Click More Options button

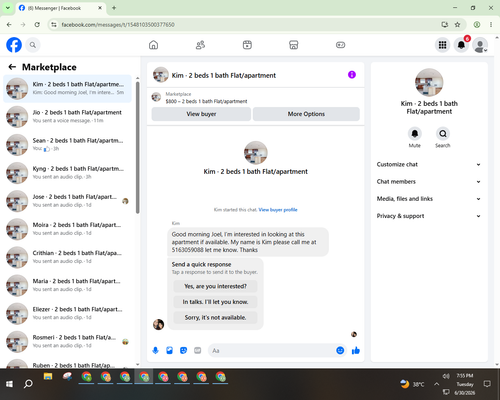(x=306, y=114)
